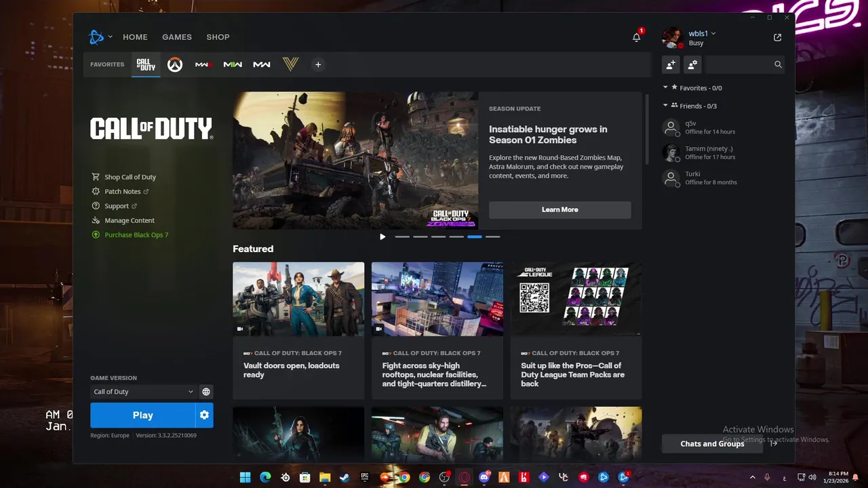Open Microsoft Edge from taskbar
The height and width of the screenshot is (488, 868).
click(265, 477)
